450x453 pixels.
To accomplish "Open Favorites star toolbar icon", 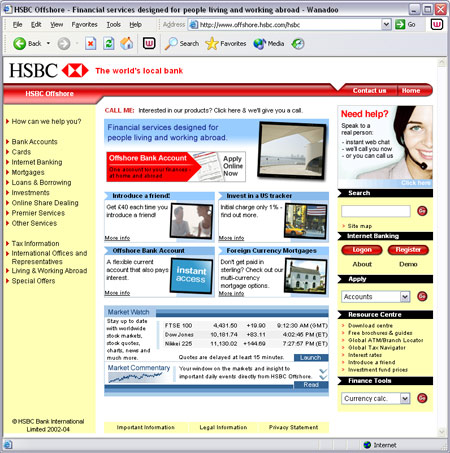I will 212,44.
